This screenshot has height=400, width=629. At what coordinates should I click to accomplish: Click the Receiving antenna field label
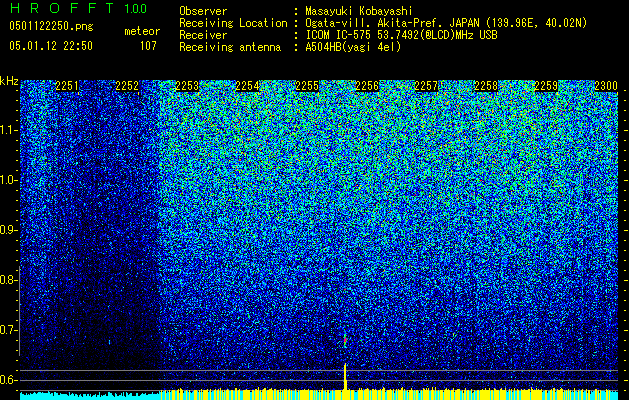click(x=230, y=47)
